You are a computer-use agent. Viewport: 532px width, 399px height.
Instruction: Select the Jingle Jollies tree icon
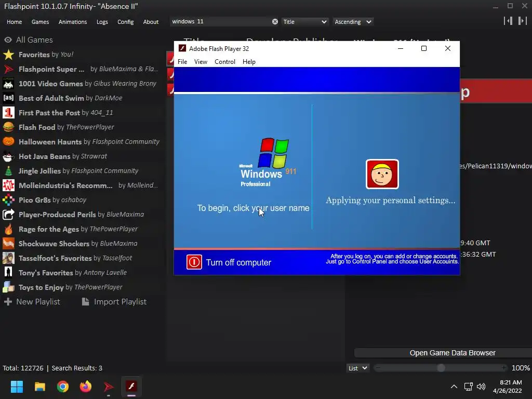8,171
